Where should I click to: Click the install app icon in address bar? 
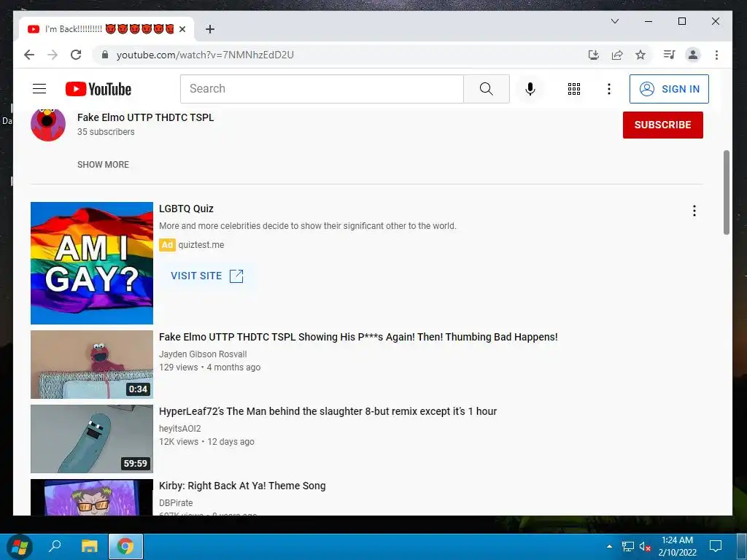click(593, 55)
